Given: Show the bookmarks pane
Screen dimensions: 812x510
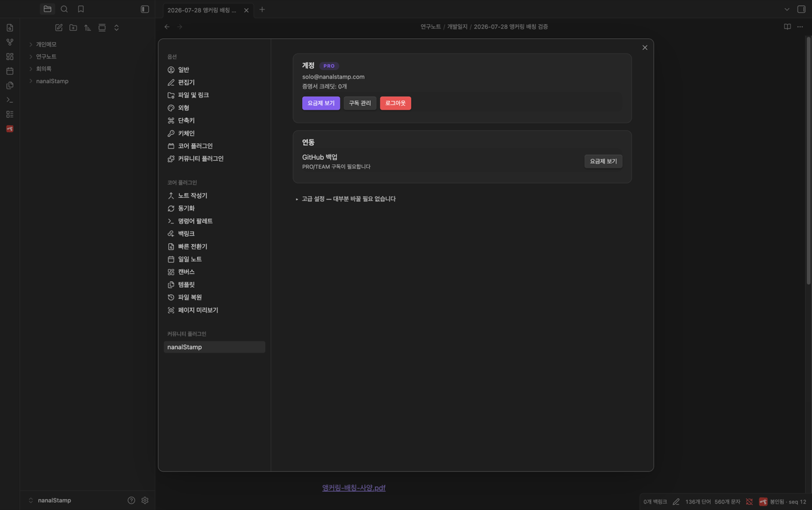Looking at the screenshot, I should pos(81,9).
